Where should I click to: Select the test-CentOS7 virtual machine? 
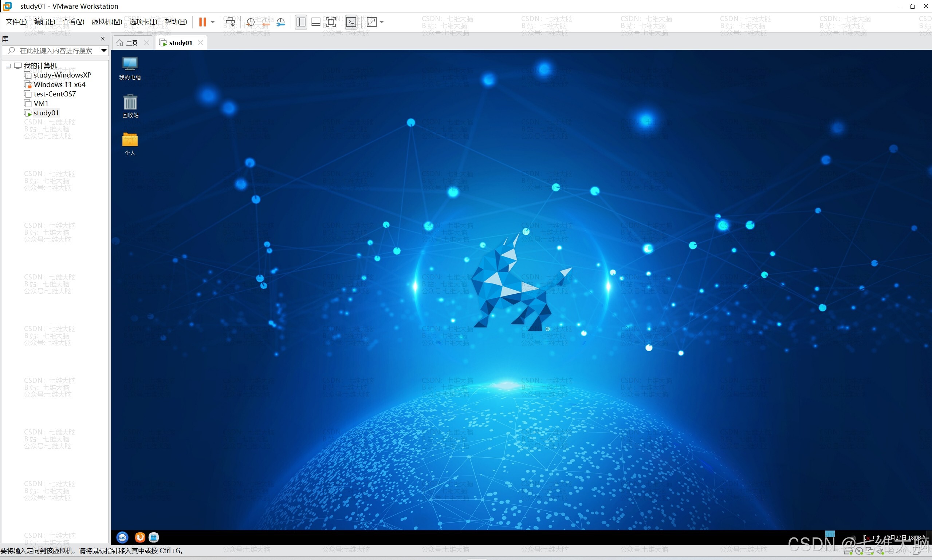pyautogui.click(x=55, y=94)
